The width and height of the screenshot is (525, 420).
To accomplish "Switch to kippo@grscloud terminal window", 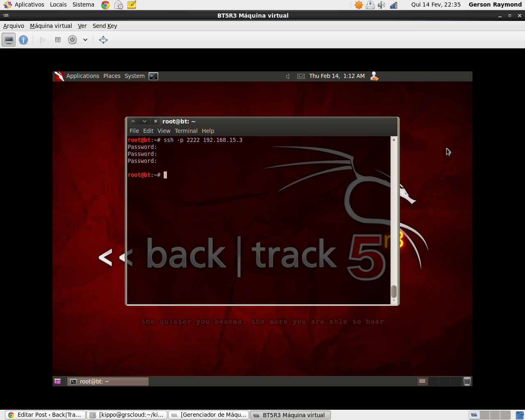I will click(x=127, y=415).
